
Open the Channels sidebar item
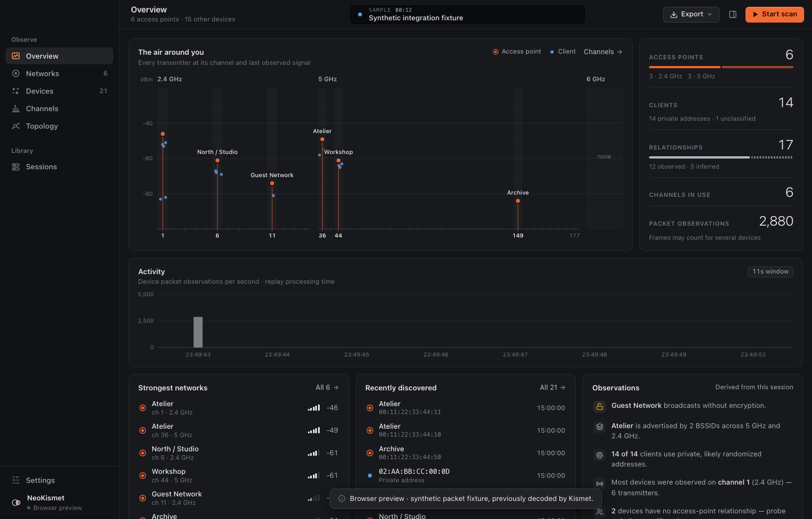[59, 108]
